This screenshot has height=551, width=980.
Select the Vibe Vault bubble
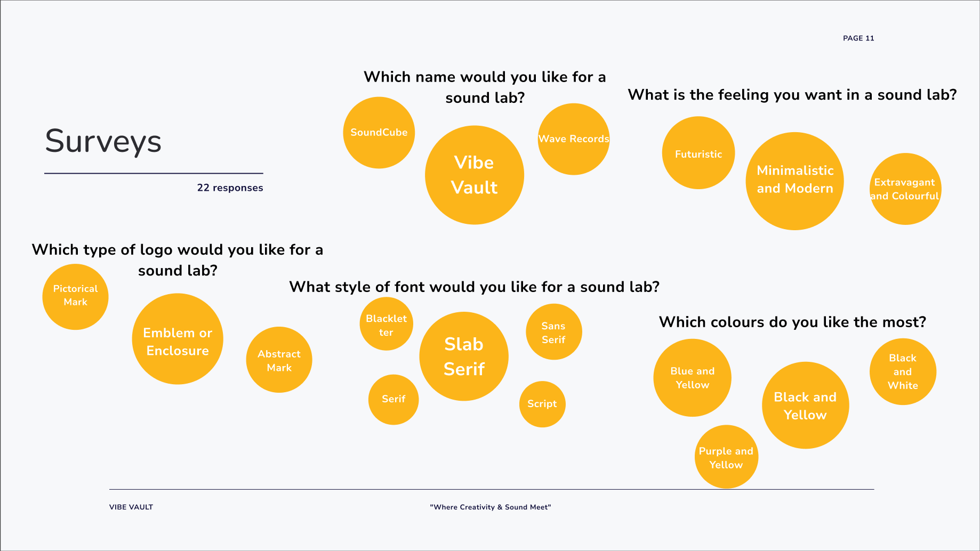475,175
